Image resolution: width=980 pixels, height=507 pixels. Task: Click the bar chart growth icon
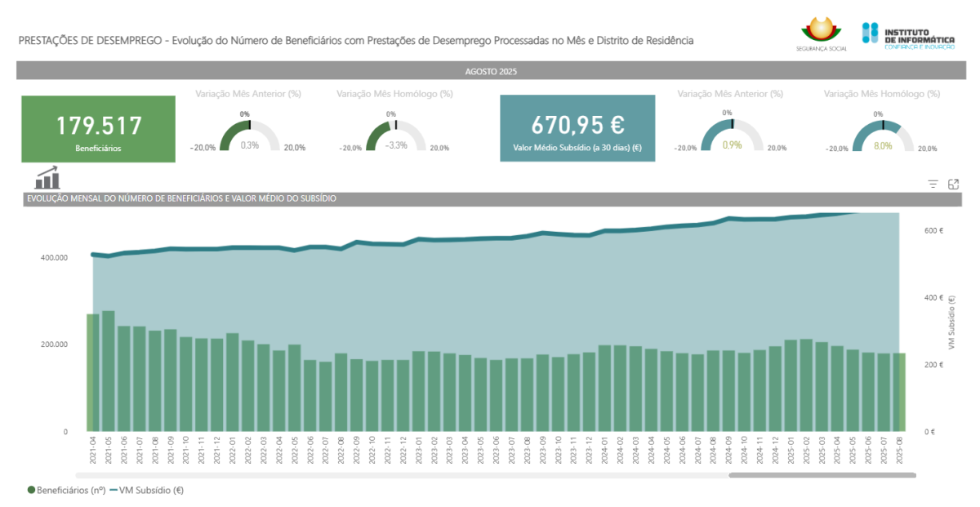47,178
